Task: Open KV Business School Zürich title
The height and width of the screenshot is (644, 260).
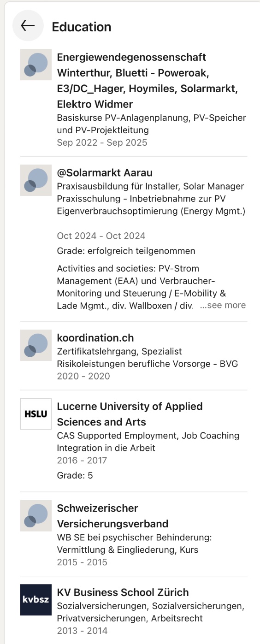Action: [x=123, y=592]
